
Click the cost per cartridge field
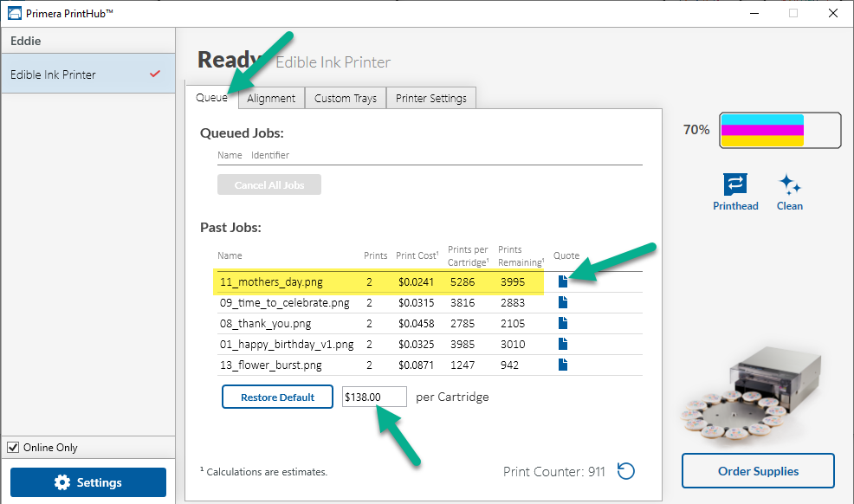(374, 397)
